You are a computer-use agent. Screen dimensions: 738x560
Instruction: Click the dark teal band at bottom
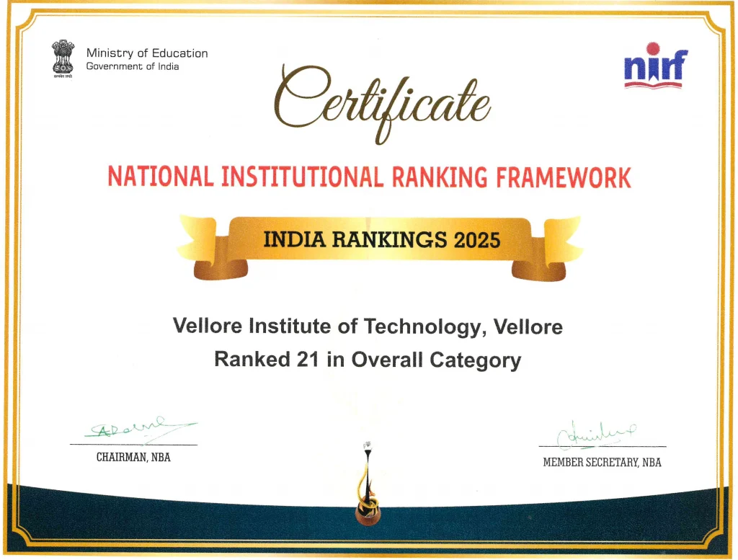[180, 519]
